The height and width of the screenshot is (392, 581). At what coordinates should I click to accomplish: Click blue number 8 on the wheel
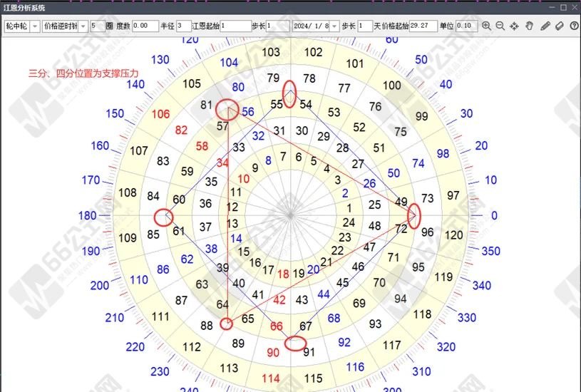click(268, 160)
